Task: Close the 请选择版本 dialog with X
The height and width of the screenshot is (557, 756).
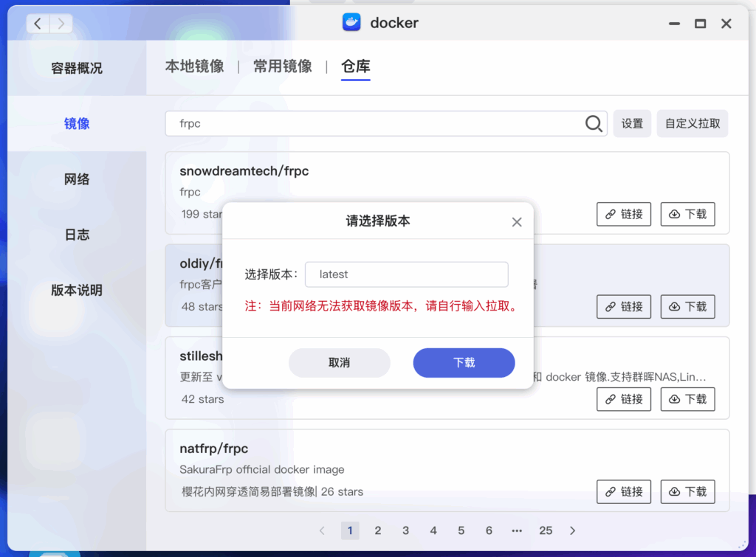Action: tap(517, 221)
